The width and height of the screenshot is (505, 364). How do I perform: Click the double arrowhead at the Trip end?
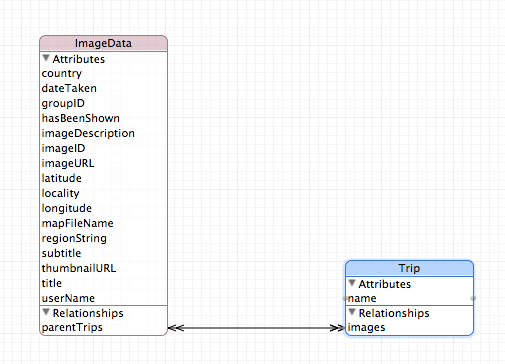337,328
